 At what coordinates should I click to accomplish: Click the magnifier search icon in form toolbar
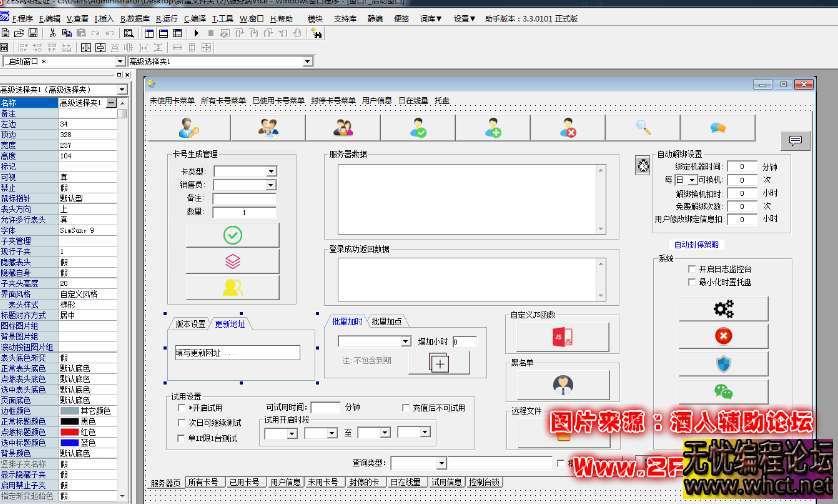[x=643, y=128]
